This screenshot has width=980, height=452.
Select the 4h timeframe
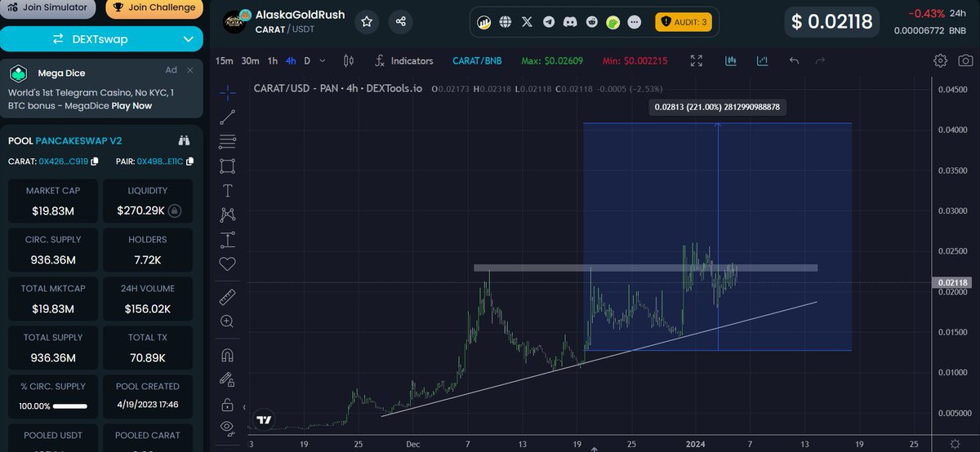[291, 60]
